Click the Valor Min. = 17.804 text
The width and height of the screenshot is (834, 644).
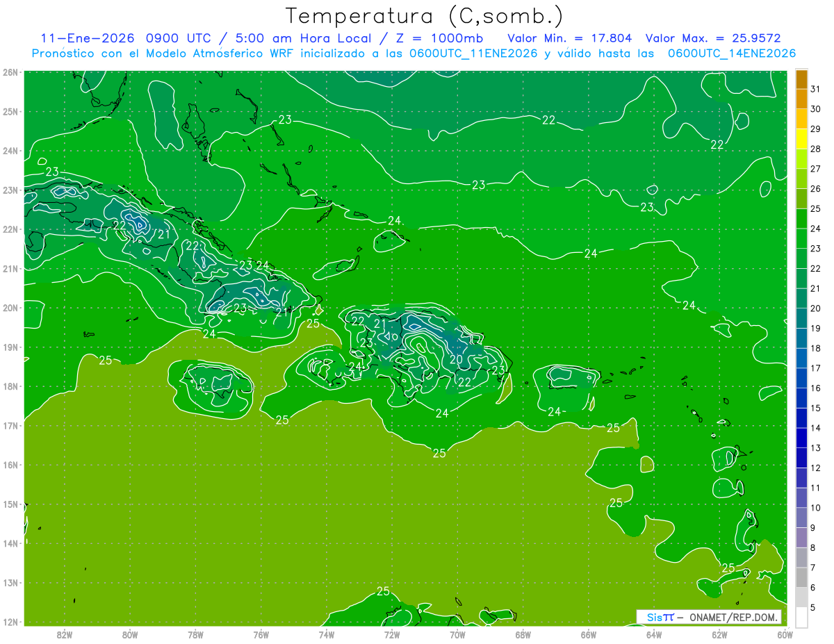pos(569,38)
